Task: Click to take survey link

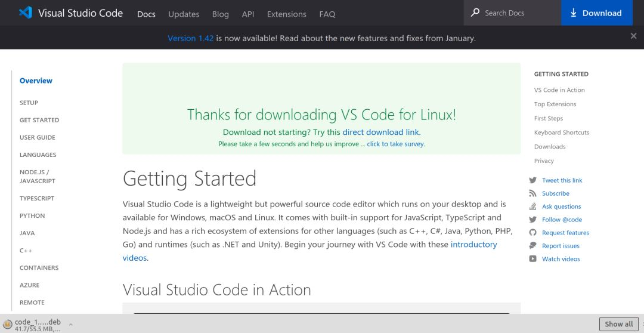Action: (x=396, y=144)
